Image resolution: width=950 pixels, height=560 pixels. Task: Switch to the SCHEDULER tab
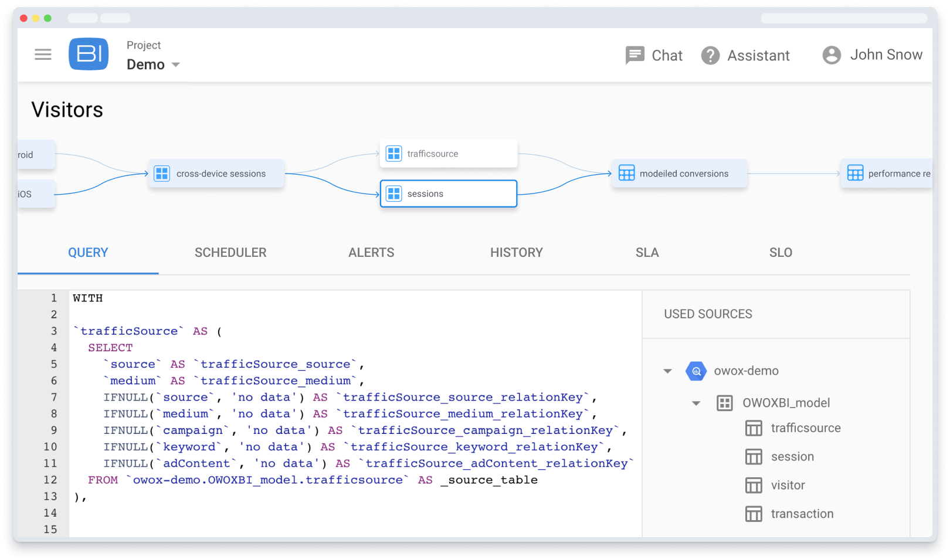pos(230,253)
